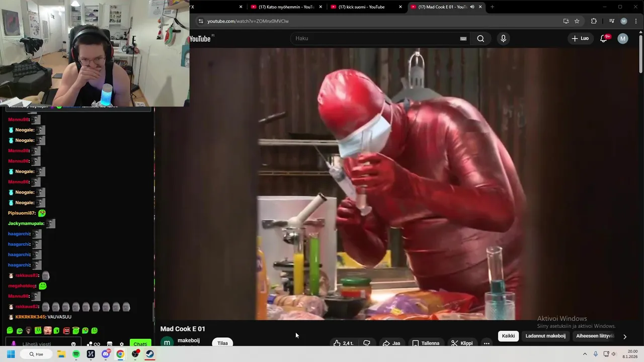The width and height of the screenshot is (644, 362).
Task: Create a clip with Klippi button
Action: [461, 343]
